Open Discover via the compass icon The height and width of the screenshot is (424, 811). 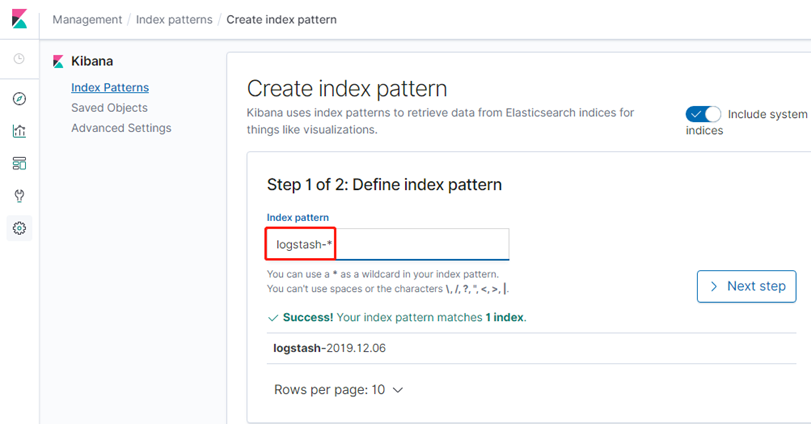tap(19, 99)
